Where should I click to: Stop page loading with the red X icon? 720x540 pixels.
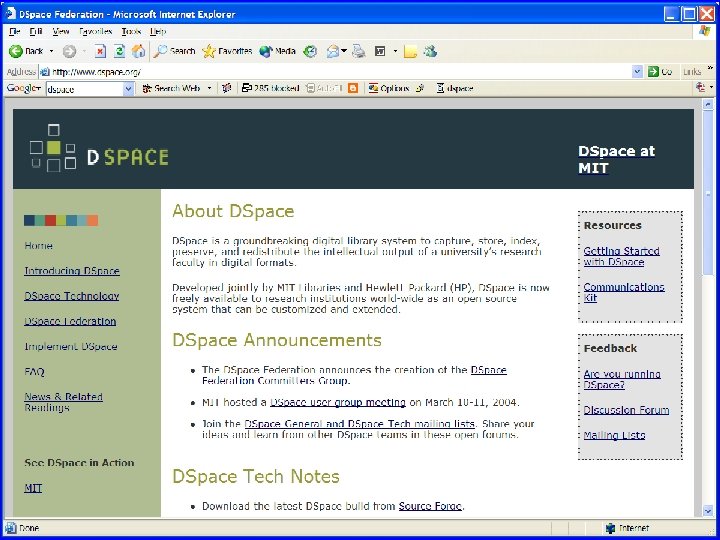(100, 51)
